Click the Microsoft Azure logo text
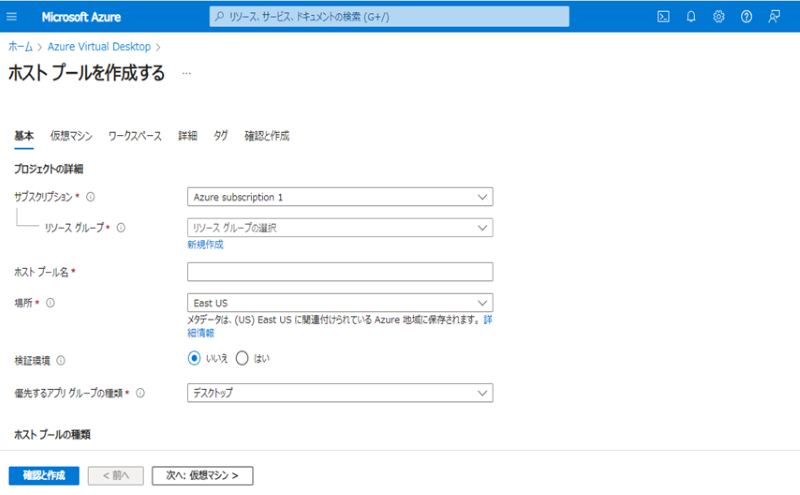The image size is (800, 495). click(x=81, y=17)
